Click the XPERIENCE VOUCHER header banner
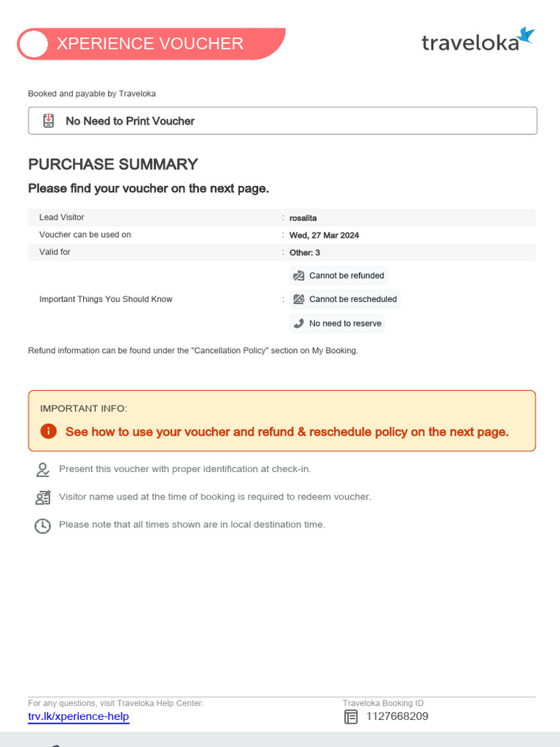This screenshot has height=747, width=560. coord(151,44)
